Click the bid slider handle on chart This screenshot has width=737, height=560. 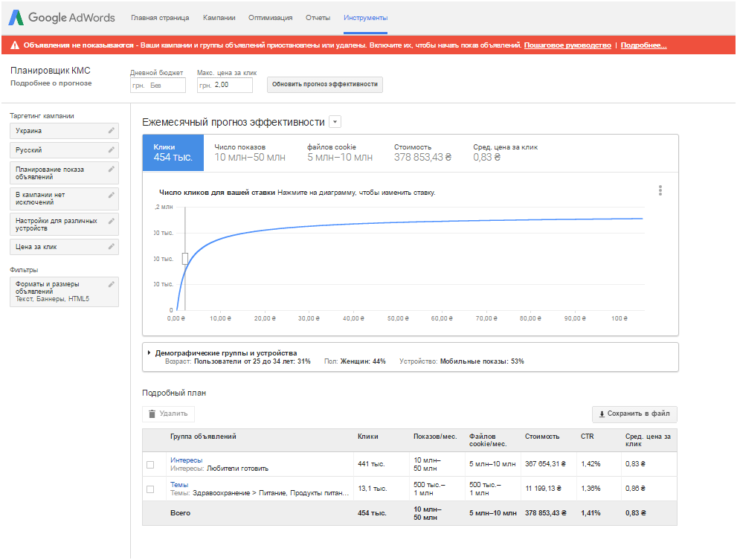185,259
